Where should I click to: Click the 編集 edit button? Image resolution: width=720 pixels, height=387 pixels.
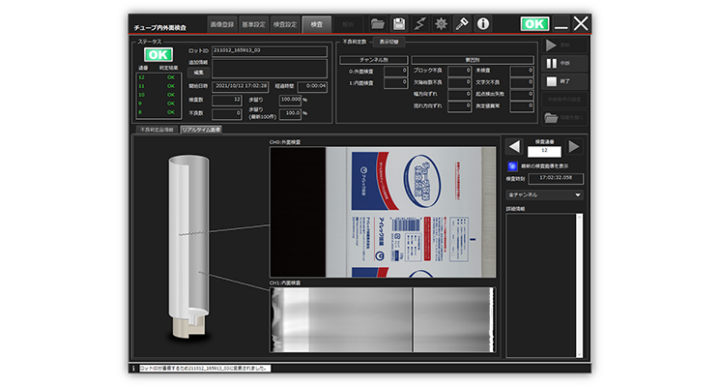(198, 73)
